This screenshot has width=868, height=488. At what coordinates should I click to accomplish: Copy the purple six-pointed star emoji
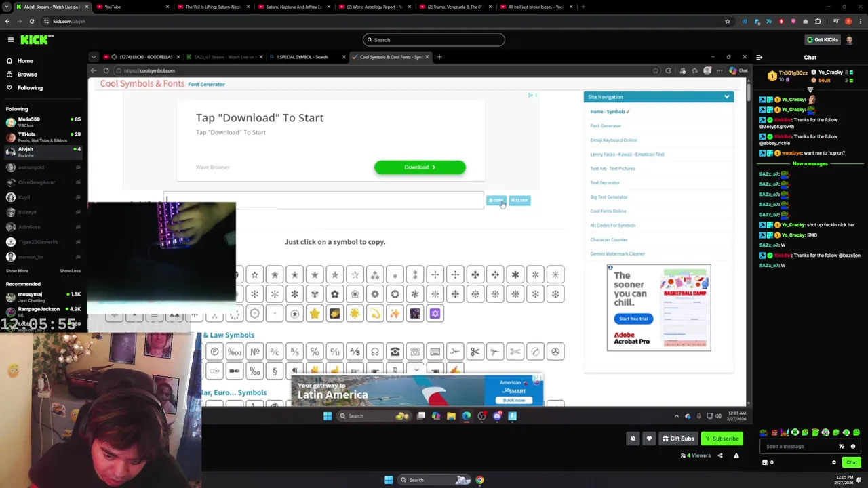point(435,314)
